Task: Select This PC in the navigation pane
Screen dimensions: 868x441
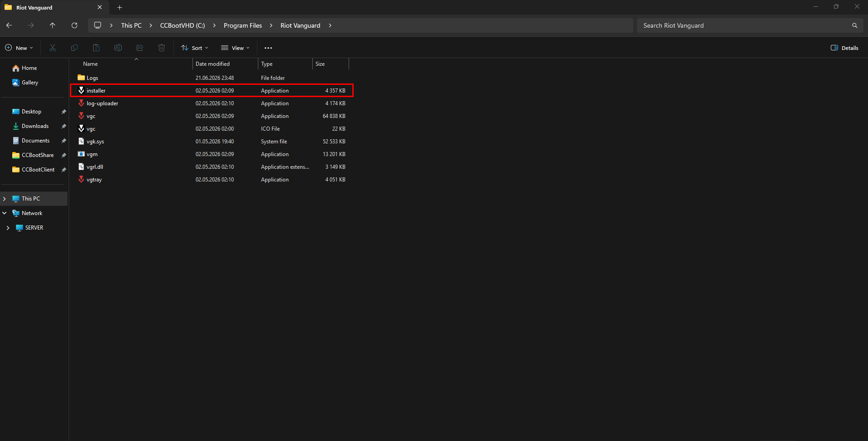Action: point(34,199)
